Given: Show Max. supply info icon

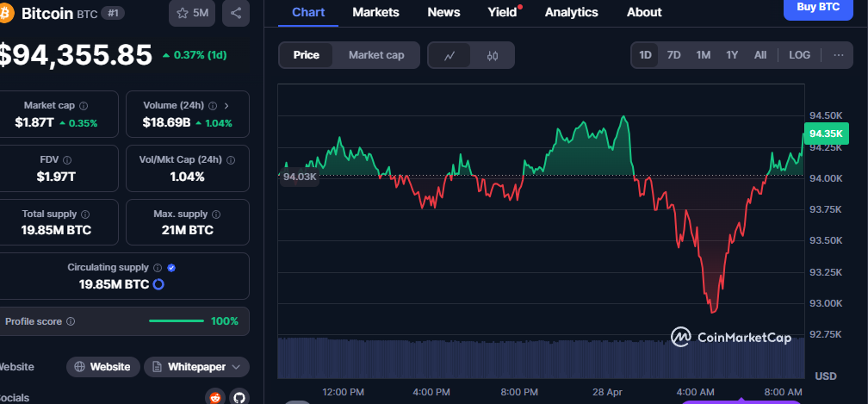Looking at the screenshot, I should click(x=216, y=214).
